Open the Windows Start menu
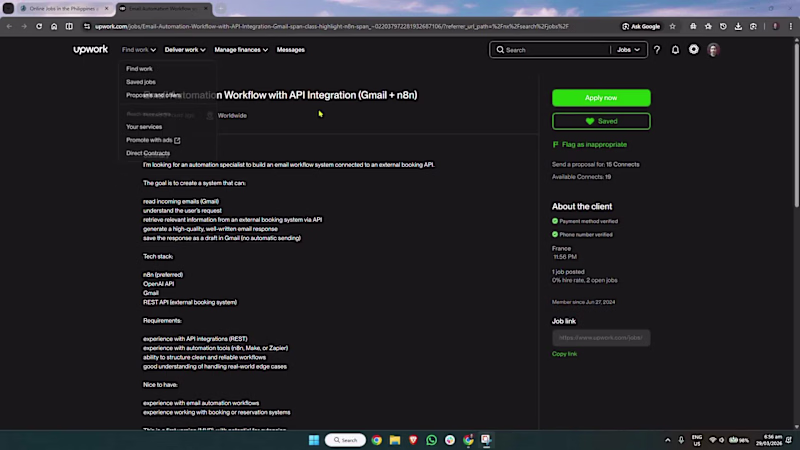 314,440
